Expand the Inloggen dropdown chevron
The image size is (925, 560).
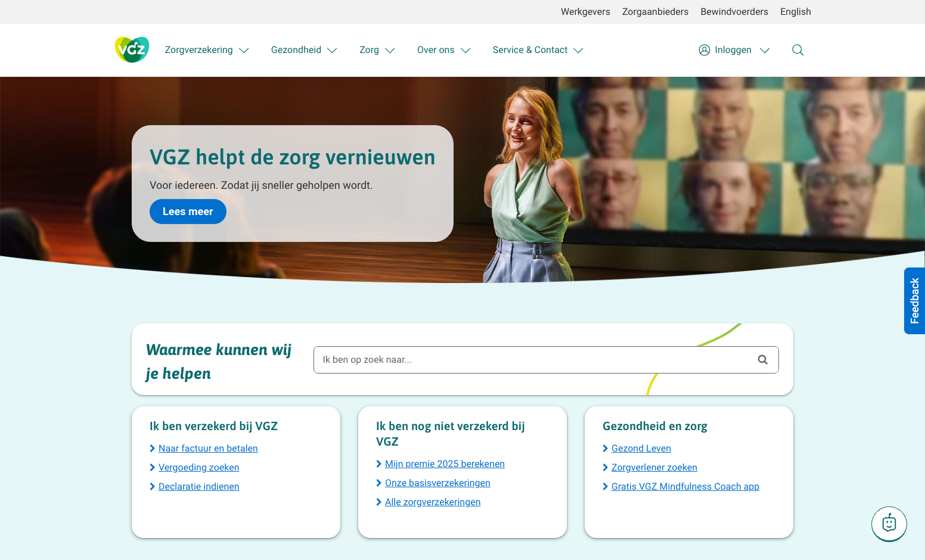tap(765, 51)
